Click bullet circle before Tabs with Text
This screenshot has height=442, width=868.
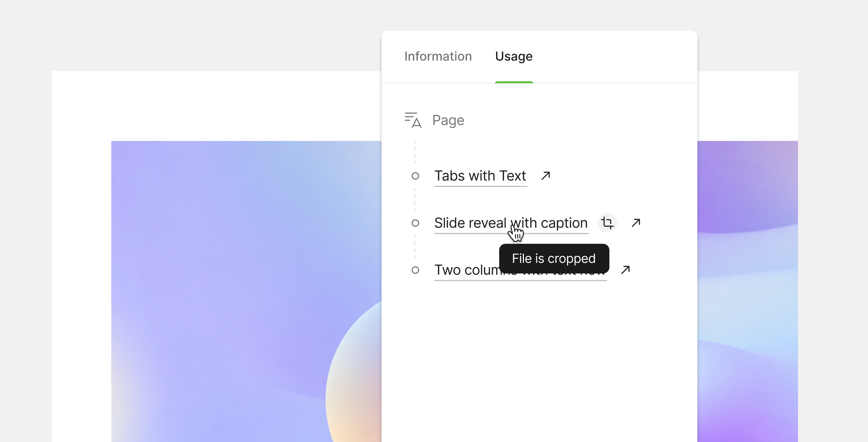pos(415,176)
